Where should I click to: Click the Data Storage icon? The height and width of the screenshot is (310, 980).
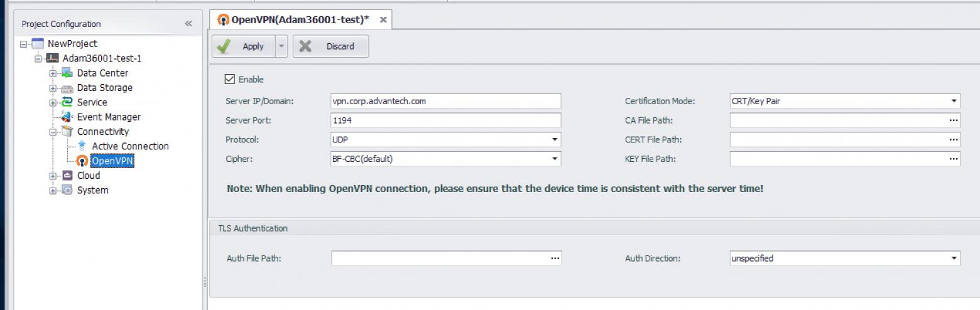click(67, 88)
